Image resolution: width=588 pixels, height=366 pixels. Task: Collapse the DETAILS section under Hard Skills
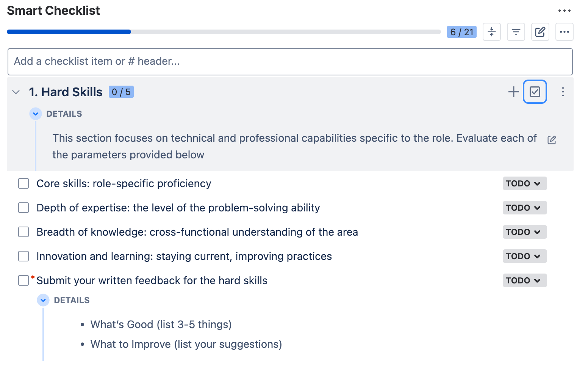(35, 114)
